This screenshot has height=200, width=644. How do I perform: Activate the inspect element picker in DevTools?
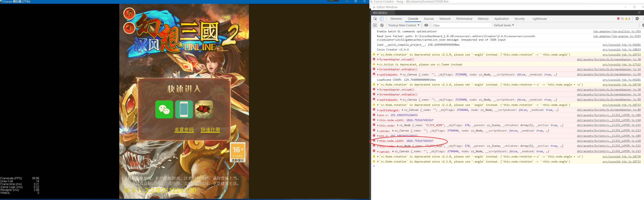pyautogui.click(x=375, y=19)
